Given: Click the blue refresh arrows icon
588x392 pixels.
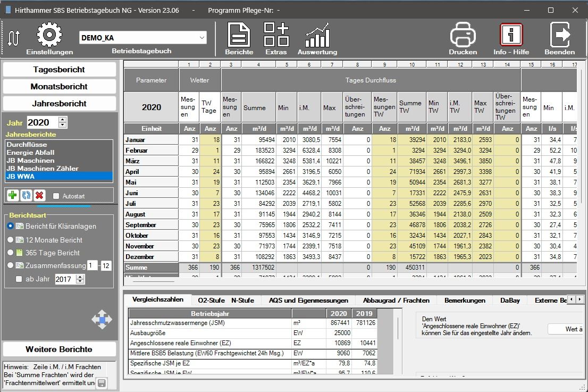Looking at the screenshot, I should point(26,196).
